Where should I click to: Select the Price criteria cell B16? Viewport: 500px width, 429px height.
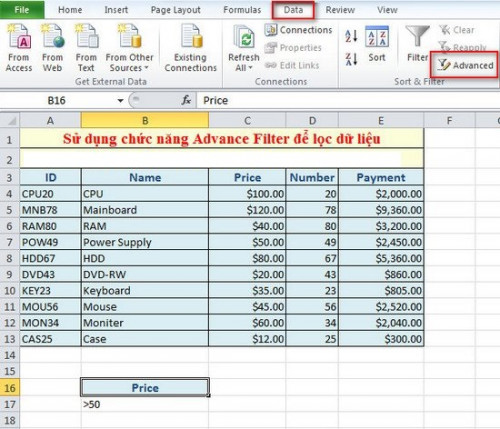click(x=145, y=388)
